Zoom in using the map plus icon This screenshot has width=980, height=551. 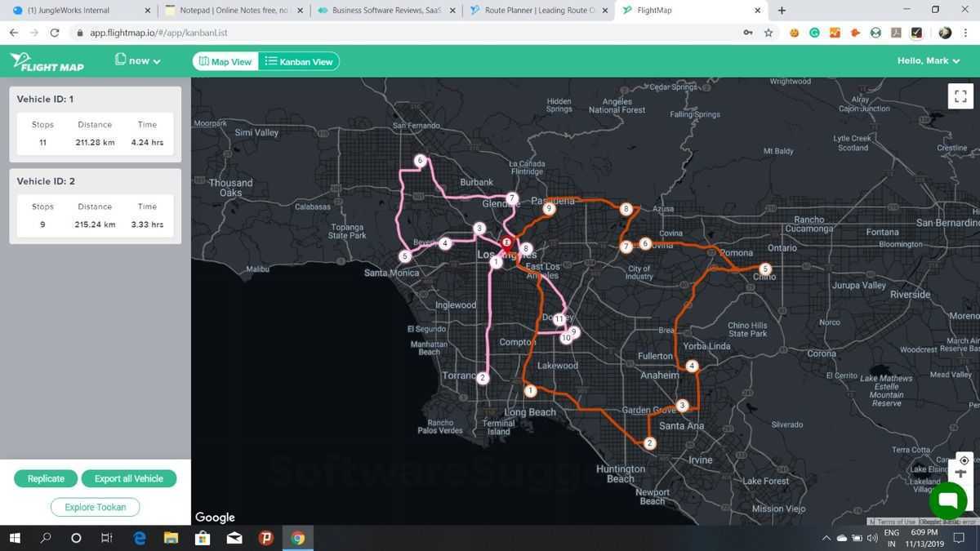(x=962, y=473)
